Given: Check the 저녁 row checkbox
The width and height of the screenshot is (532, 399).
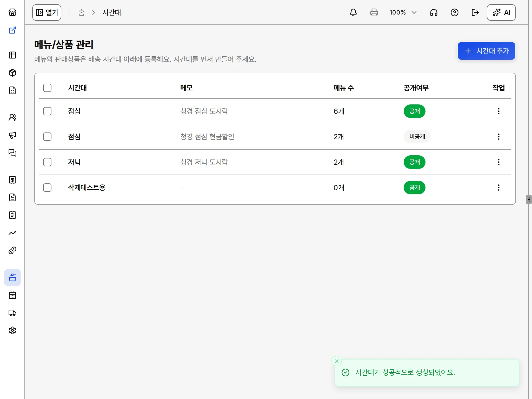Looking at the screenshot, I should (47, 162).
